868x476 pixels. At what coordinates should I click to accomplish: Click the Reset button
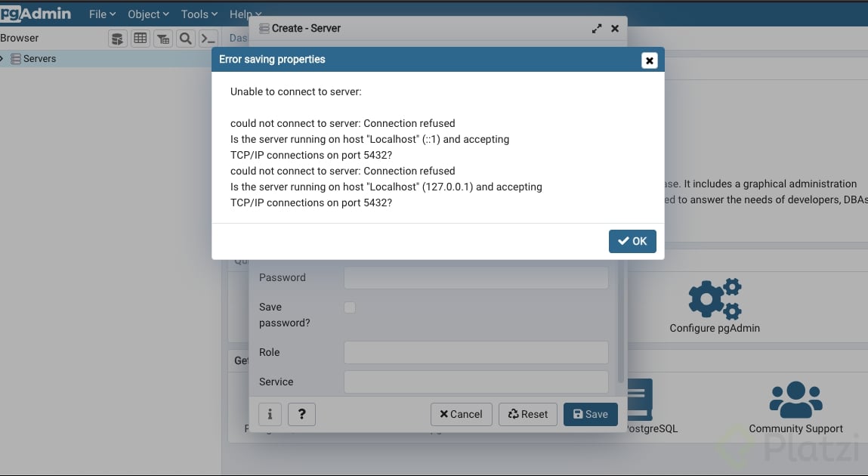click(x=527, y=414)
